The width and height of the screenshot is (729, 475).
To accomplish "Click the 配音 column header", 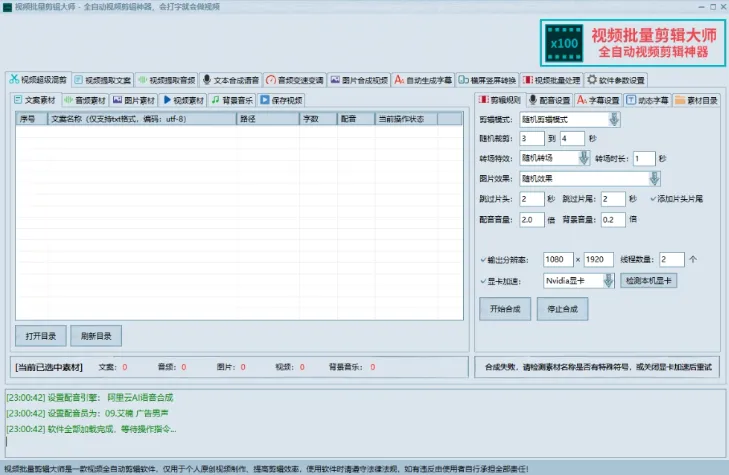I will (356, 119).
